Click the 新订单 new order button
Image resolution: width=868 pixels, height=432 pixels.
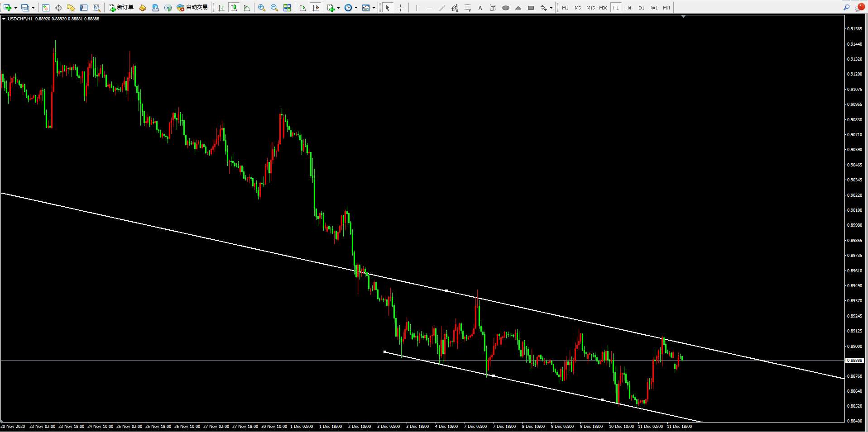[x=121, y=8]
